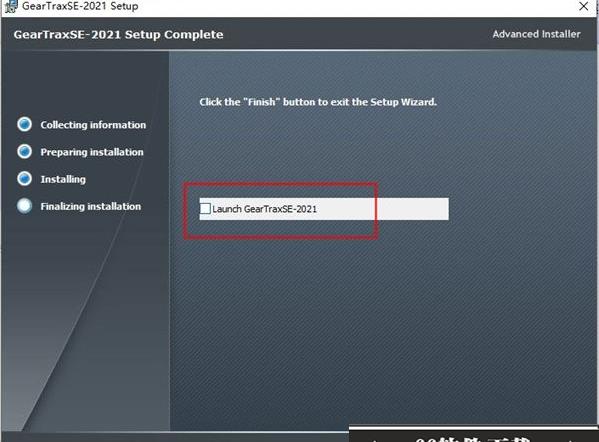Click the 'Finalizing installation' step label
The width and height of the screenshot is (599, 442).
[91, 206]
